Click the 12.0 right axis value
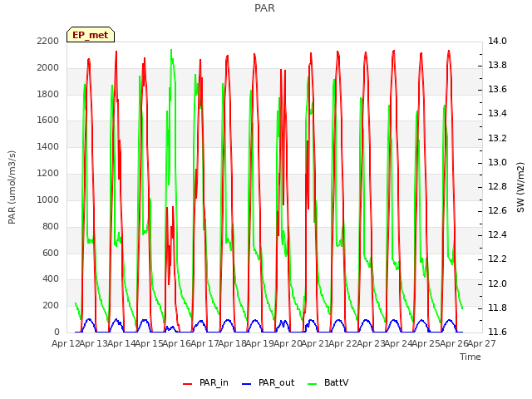This screenshot has width=532, height=399. 497,283
